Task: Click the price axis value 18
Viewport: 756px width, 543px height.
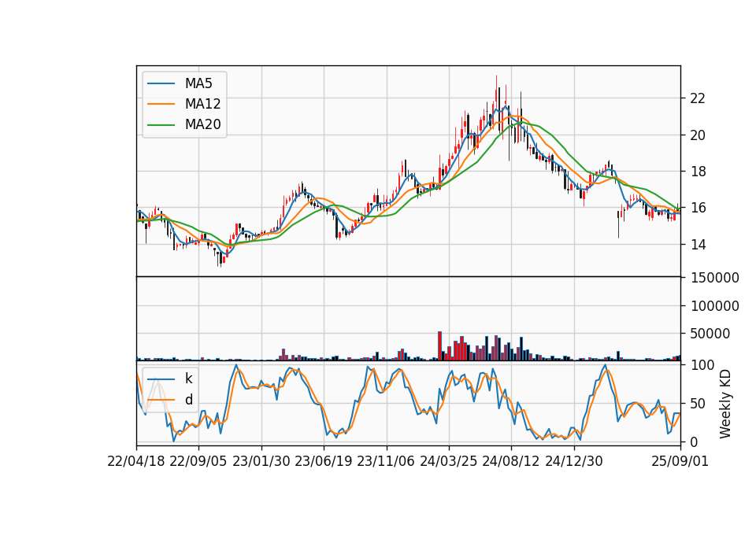Action: pos(698,172)
